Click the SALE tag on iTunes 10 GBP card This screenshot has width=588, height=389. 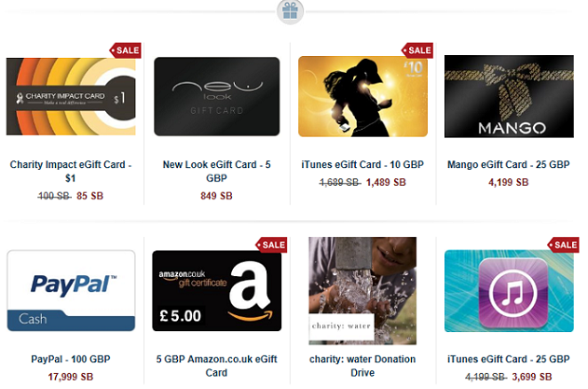click(x=417, y=50)
